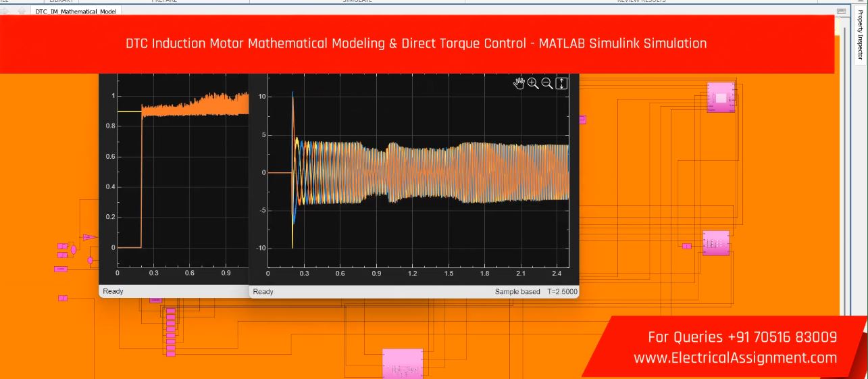Click the icon above Property Inspector
This screenshot has height=379, width=868.
tap(841, 11)
